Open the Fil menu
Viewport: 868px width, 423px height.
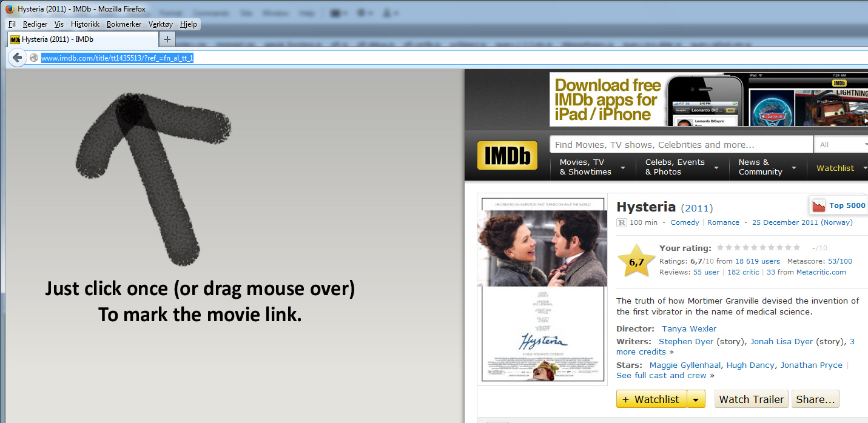click(12, 24)
